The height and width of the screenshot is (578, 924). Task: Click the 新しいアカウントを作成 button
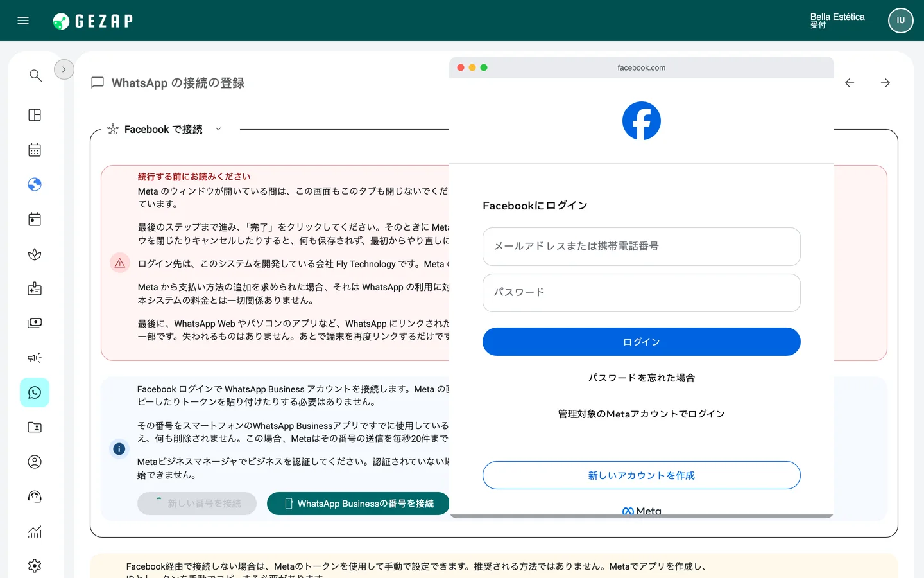(x=642, y=475)
